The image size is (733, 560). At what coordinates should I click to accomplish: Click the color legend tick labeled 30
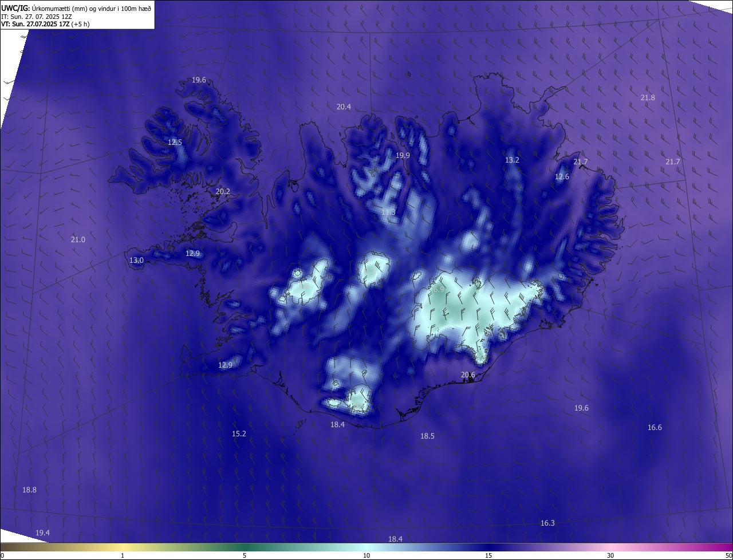pyautogui.click(x=610, y=555)
